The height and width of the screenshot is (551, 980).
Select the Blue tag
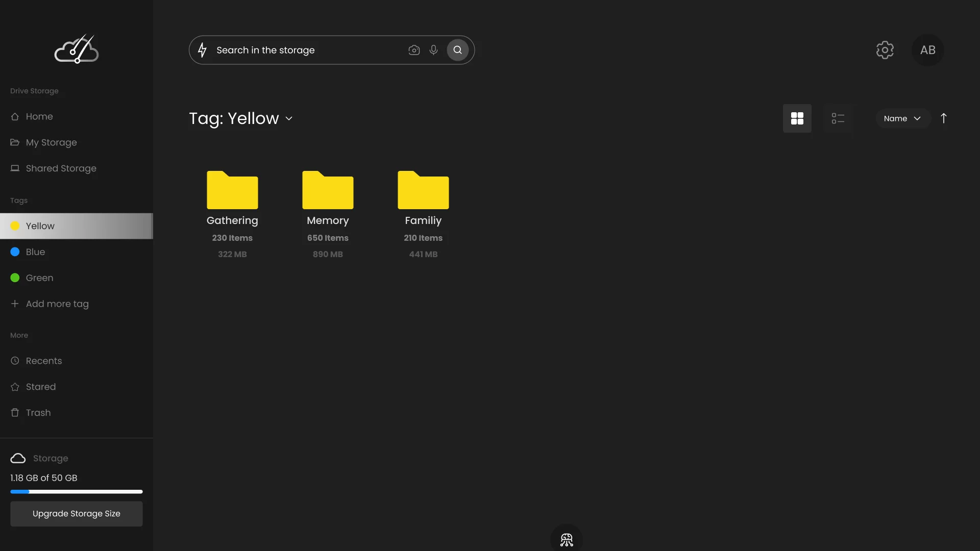pyautogui.click(x=77, y=252)
